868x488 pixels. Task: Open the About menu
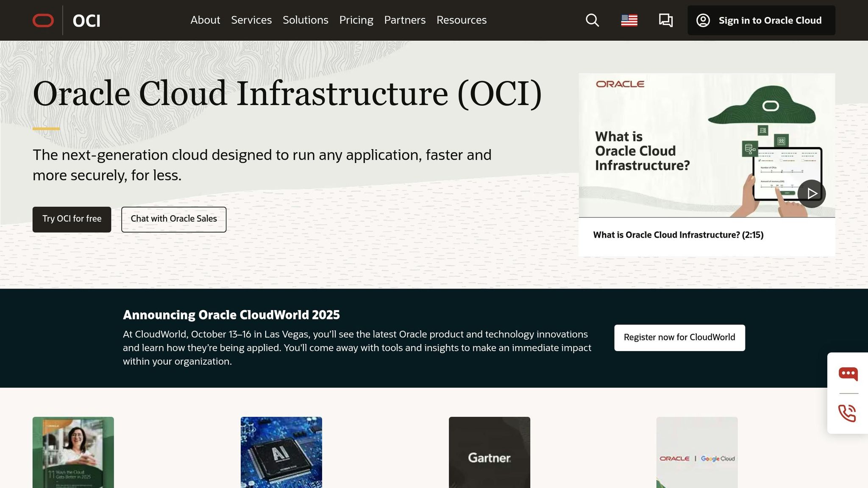click(205, 20)
